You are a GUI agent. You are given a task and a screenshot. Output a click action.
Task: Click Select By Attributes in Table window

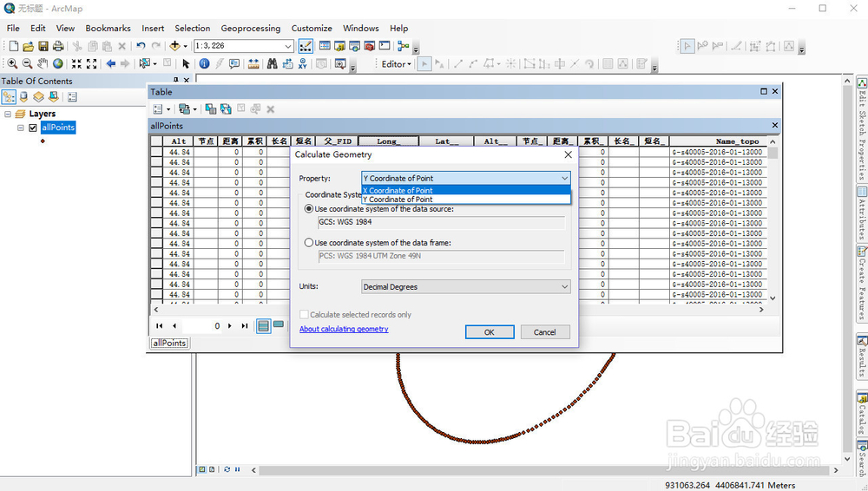coord(211,109)
